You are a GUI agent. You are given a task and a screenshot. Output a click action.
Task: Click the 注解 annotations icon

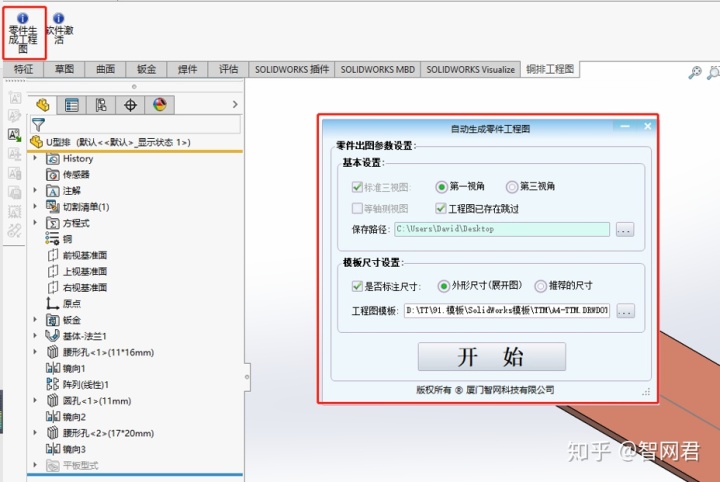[53, 191]
